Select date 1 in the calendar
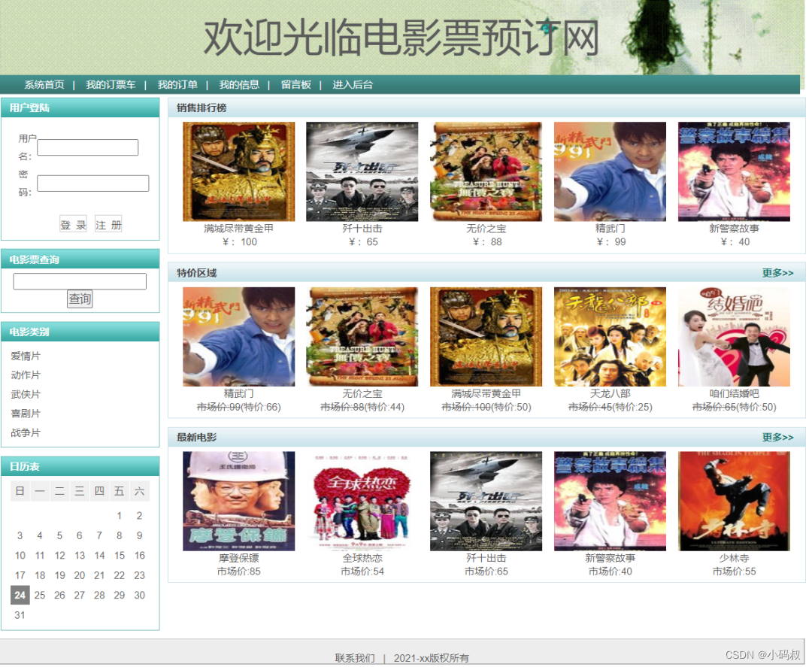 click(x=120, y=516)
